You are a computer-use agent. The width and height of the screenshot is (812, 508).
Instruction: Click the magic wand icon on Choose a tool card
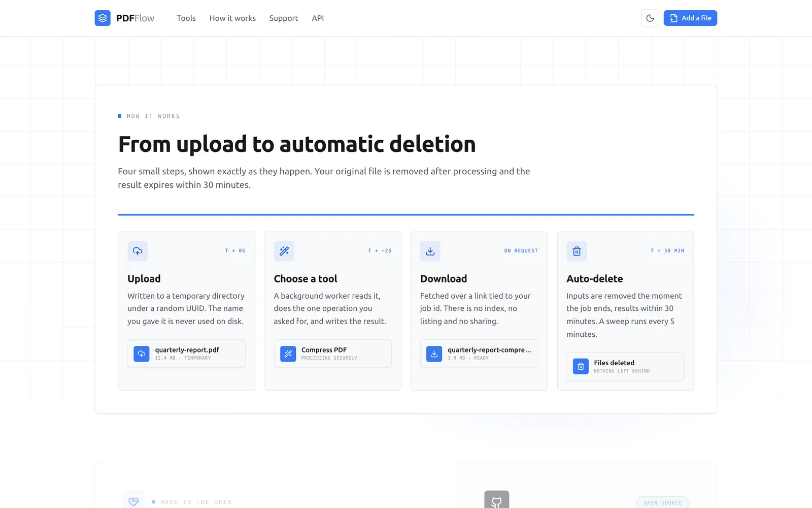coord(284,251)
